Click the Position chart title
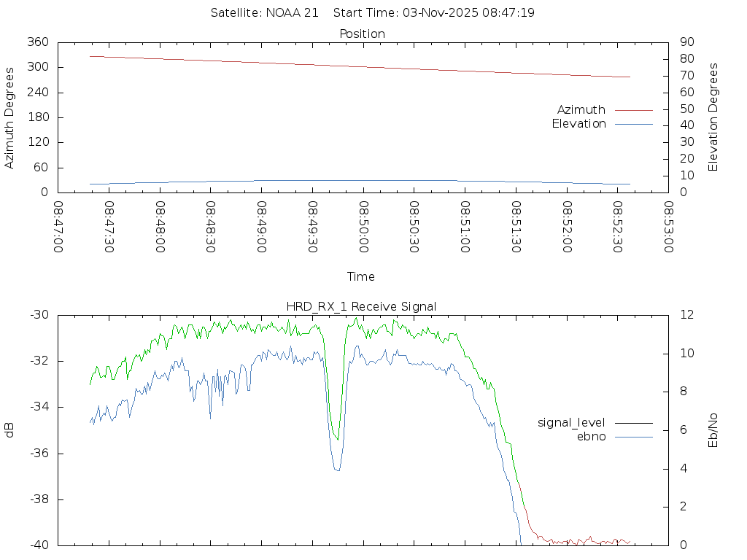The height and width of the screenshot is (560, 747). coord(363,34)
